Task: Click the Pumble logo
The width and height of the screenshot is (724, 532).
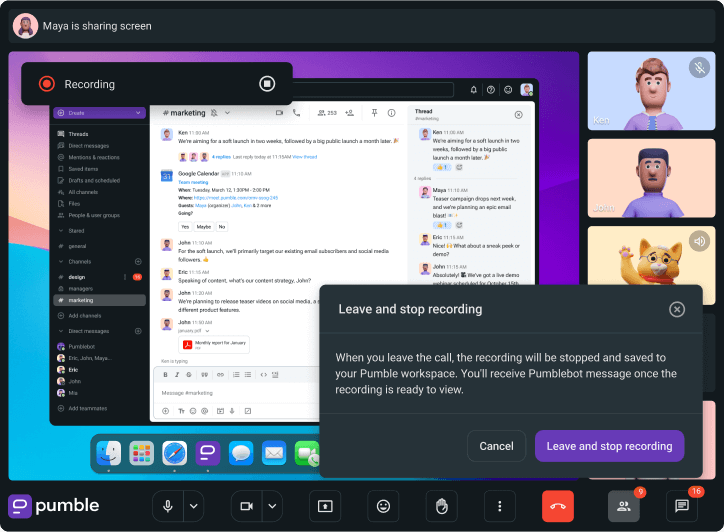Action: click(54, 506)
